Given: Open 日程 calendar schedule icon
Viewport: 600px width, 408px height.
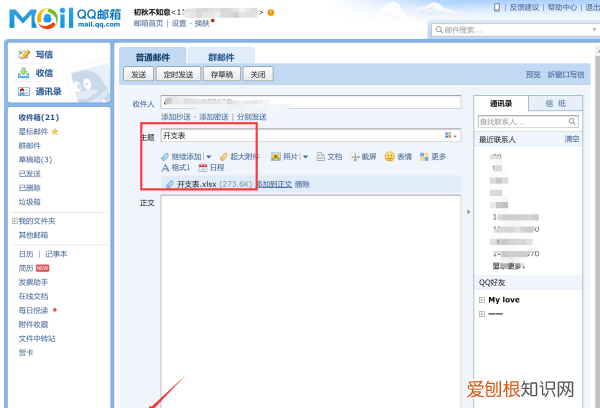Looking at the screenshot, I should (203, 168).
